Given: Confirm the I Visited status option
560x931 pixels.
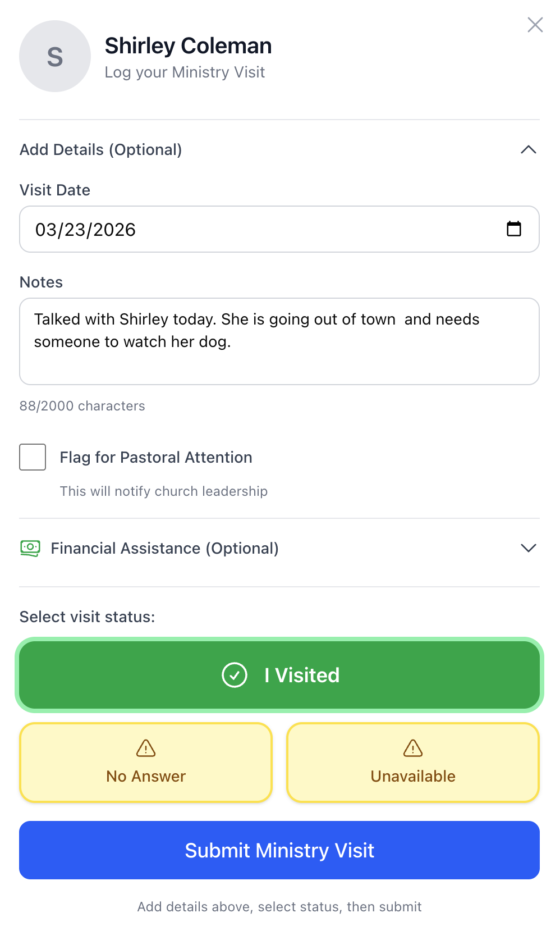Looking at the screenshot, I should point(279,676).
